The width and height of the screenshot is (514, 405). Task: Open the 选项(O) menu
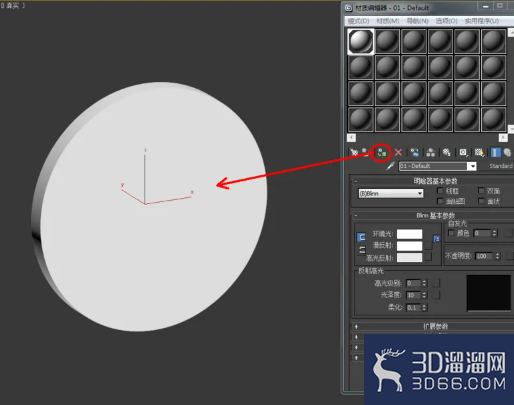click(x=447, y=21)
